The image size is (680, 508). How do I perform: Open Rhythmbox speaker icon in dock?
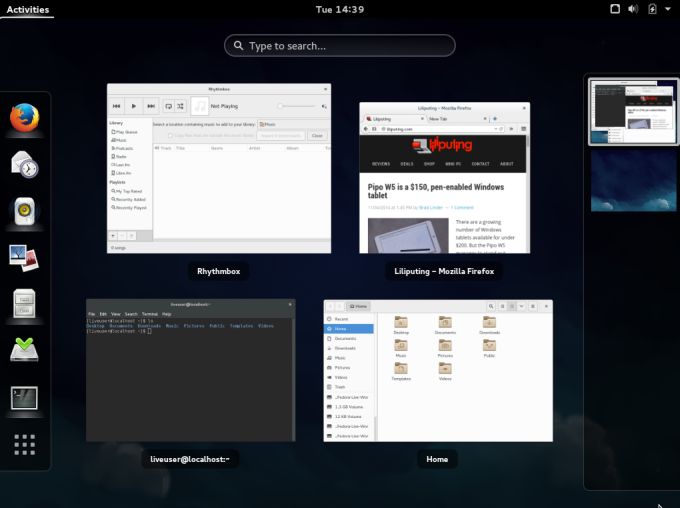tap(25, 211)
